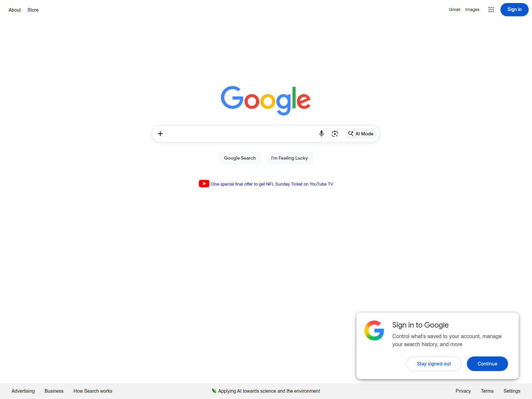This screenshot has width=532, height=399.
Task: Open the NFL Sunday Ticket offer link
Action: [x=272, y=184]
